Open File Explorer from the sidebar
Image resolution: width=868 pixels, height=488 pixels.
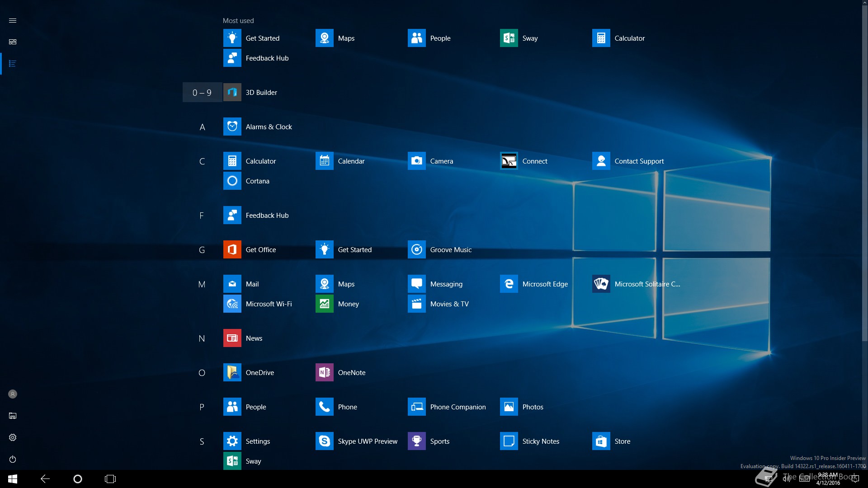[x=13, y=416]
